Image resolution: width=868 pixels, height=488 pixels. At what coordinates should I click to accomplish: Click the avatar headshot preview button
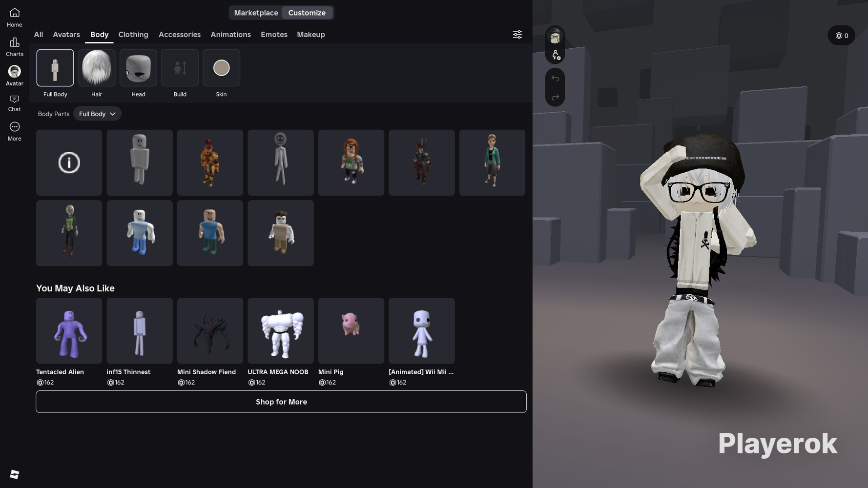click(x=555, y=36)
